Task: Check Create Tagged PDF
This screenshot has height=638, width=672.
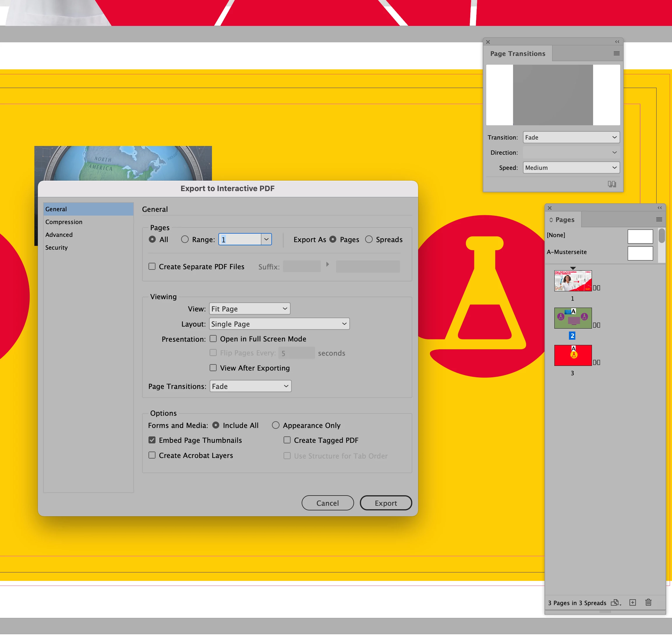Action: pyautogui.click(x=287, y=440)
